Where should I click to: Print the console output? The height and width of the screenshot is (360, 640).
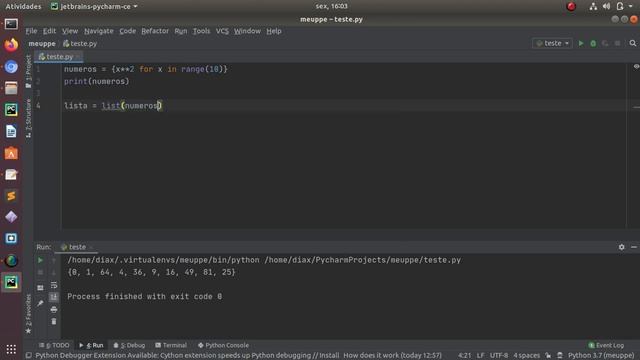pos(53,309)
